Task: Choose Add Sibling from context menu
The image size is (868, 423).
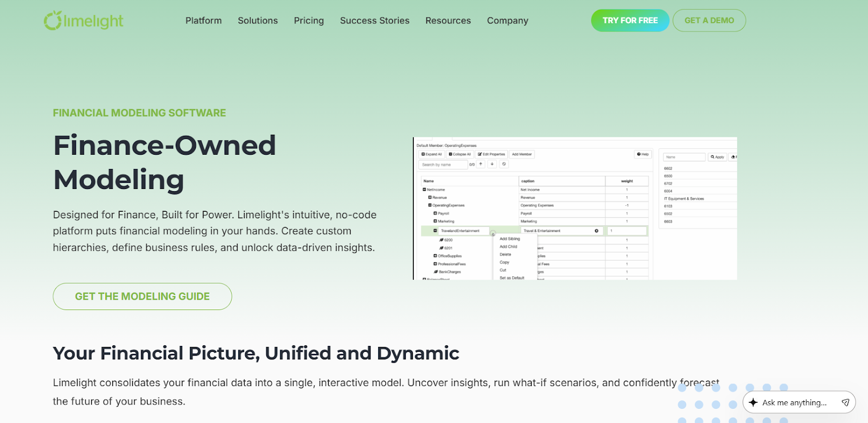Action: coord(509,239)
